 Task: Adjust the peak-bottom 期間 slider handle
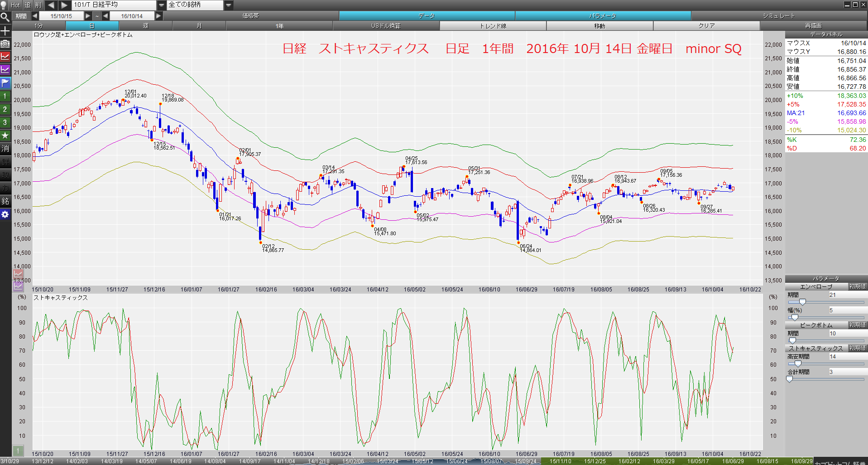[792, 340]
